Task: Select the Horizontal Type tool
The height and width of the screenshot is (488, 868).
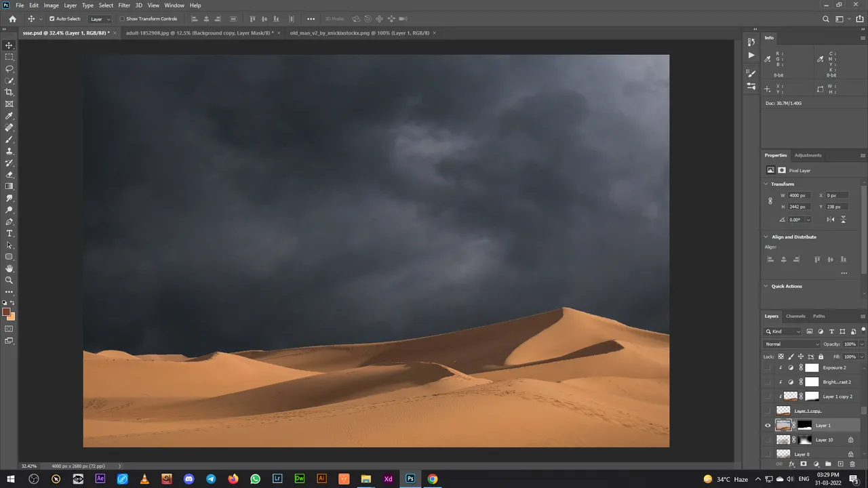Action: click(9, 233)
